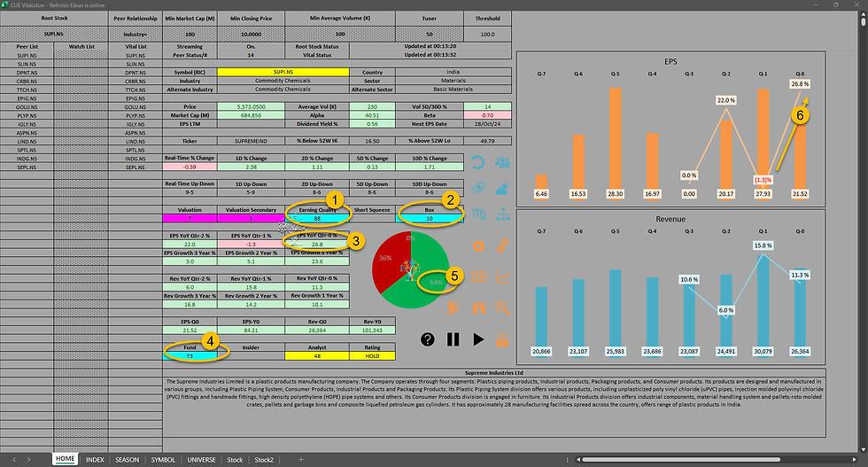Screen dimensions: 868x467
Task: Click the Price value 5,373.0500
Action: point(252,106)
